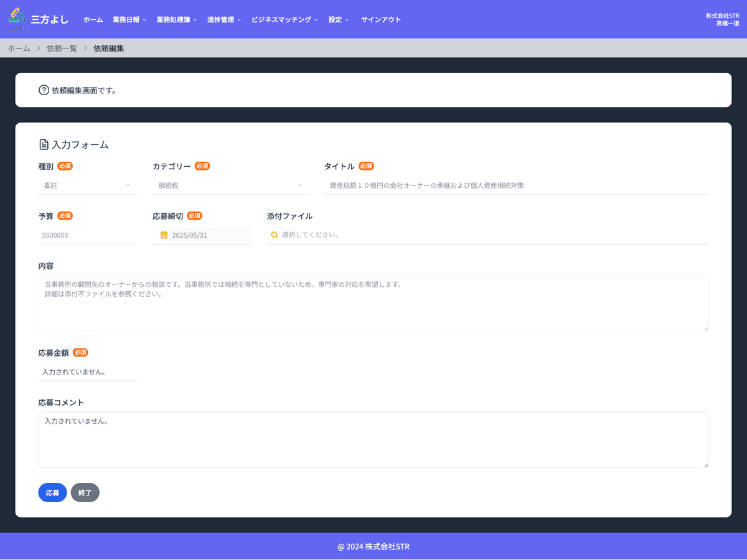
Task: Click the document icon beside 入力フォーム
Action: 44,145
